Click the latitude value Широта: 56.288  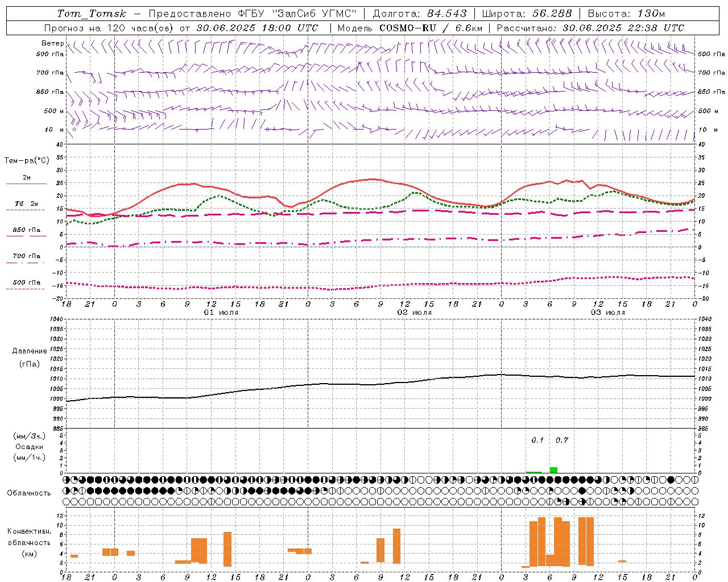[527, 14]
